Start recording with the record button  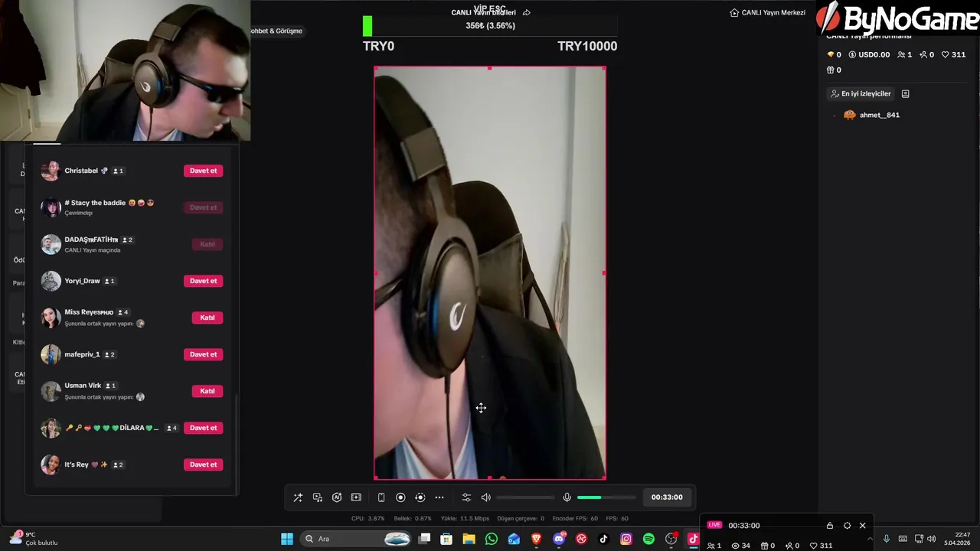[x=400, y=497]
